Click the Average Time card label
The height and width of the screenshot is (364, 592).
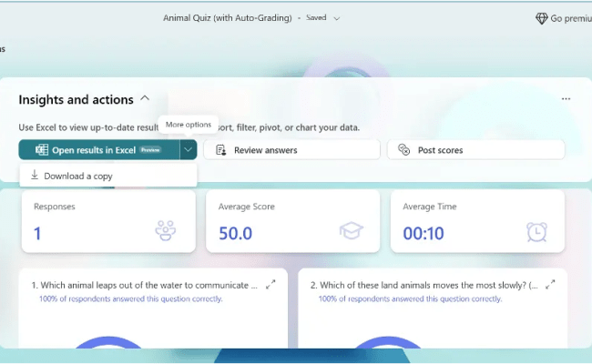(x=430, y=207)
